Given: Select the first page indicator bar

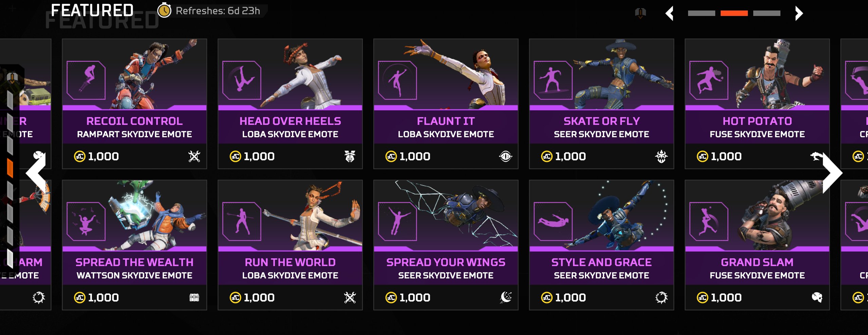Looking at the screenshot, I should click(701, 13).
